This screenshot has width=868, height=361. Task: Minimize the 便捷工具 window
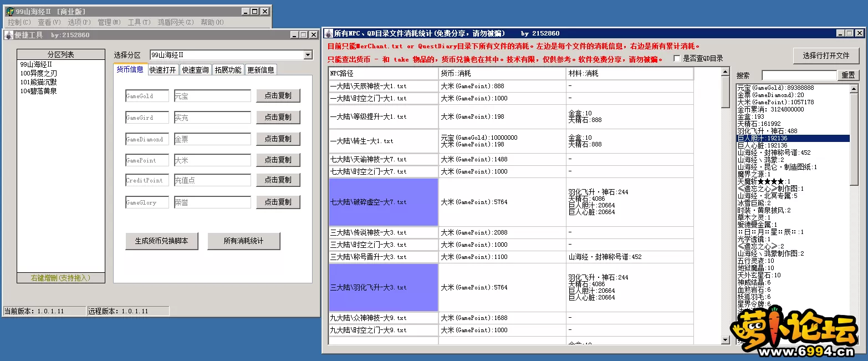tap(295, 35)
